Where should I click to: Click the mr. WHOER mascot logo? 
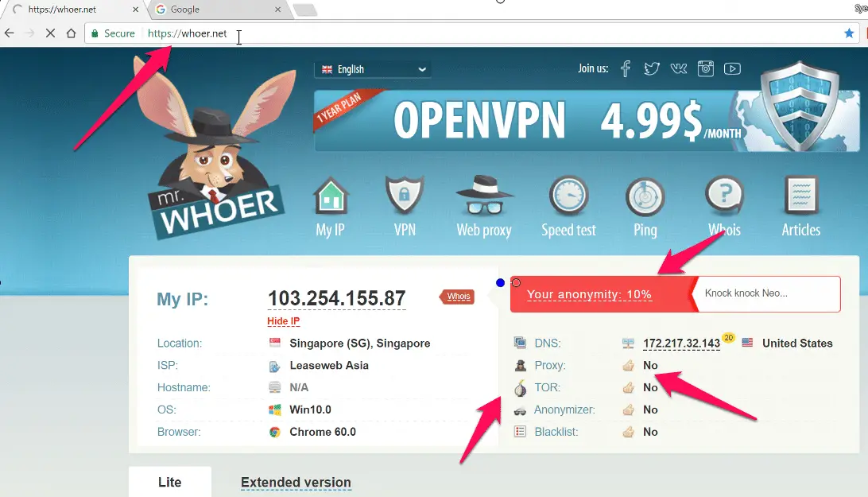(216, 149)
